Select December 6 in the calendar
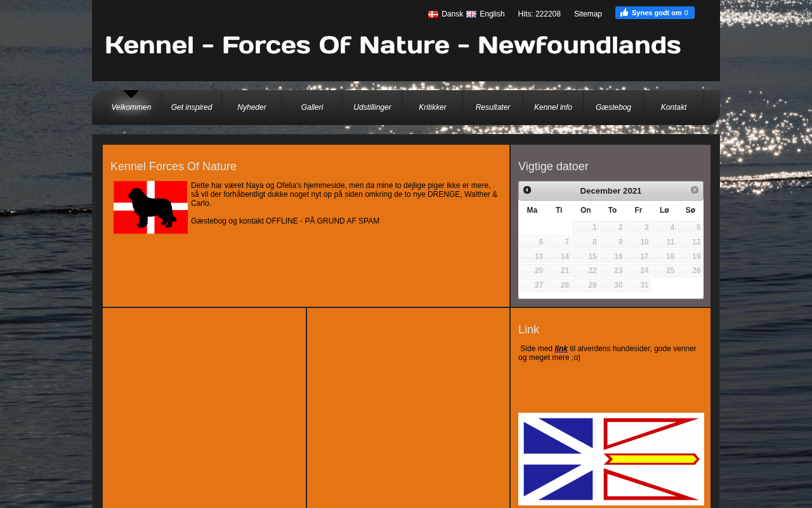This screenshot has width=812, height=508. click(532, 242)
